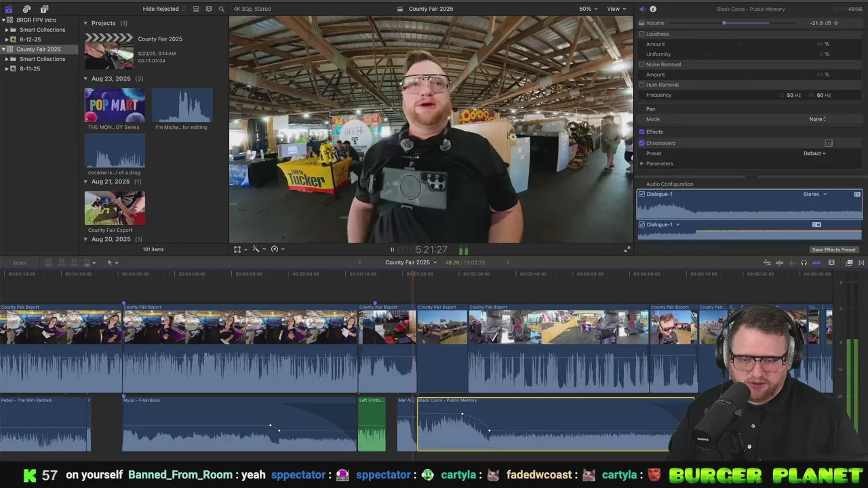Expand the ChromaVerb Parameters disclosure triangle
Image resolution: width=868 pixels, height=488 pixels.
[x=642, y=163]
